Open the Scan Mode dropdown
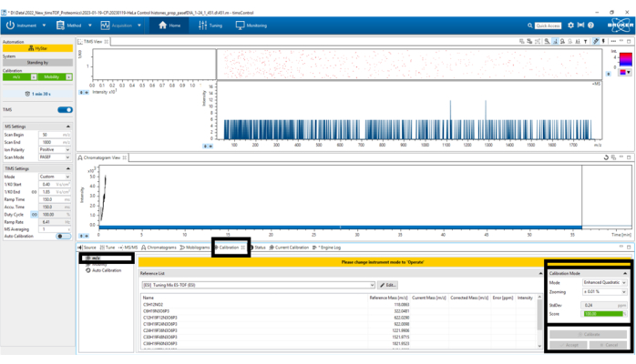This screenshot has height=364, width=636. [x=55, y=157]
